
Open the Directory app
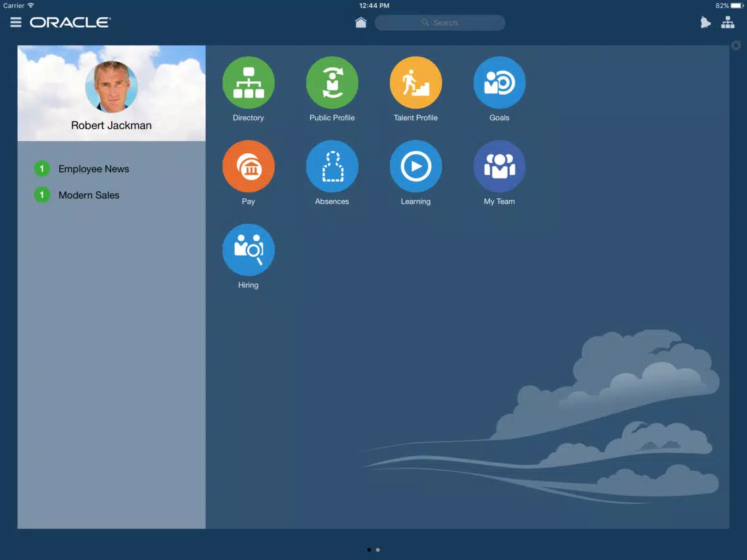coord(249,82)
